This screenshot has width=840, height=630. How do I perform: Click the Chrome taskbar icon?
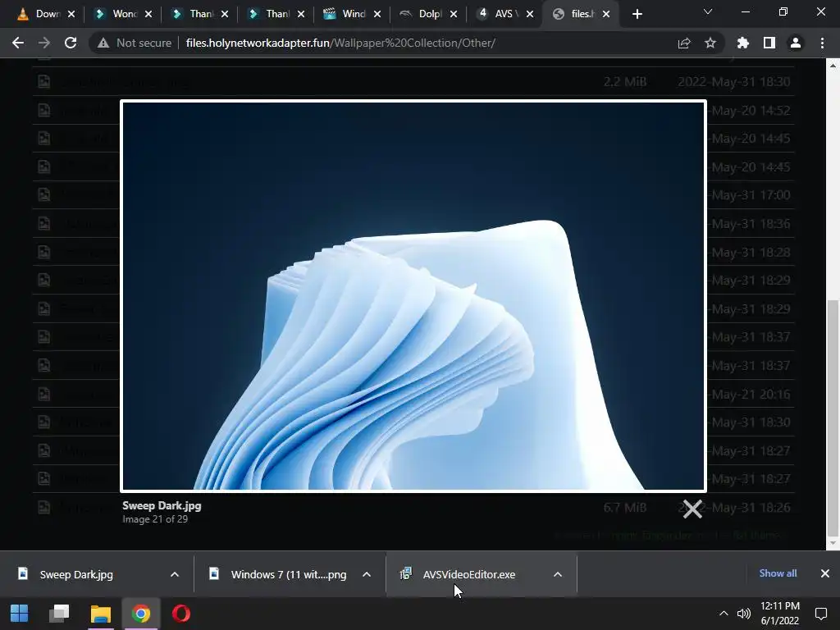pyautogui.click(x=141, y=614)
